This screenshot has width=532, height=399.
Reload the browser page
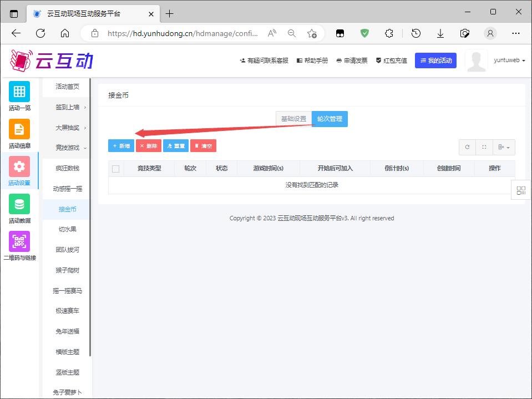pos(40,33)
